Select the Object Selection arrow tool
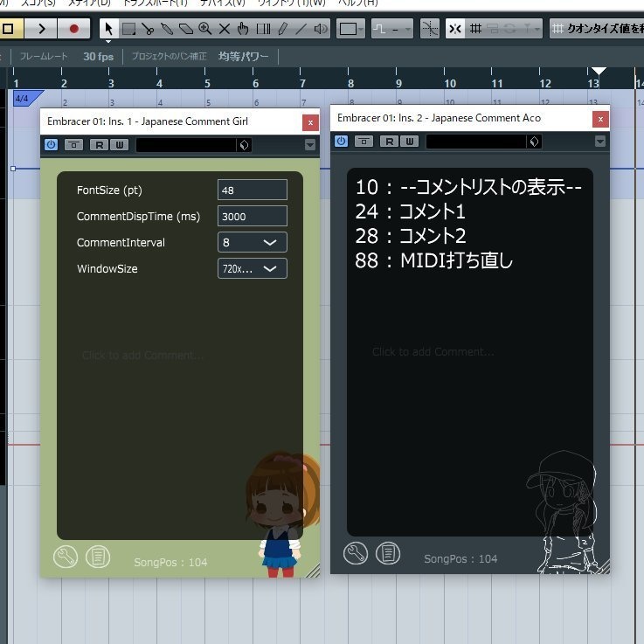Viewport: 644px width, 644px height. point(108,29)
